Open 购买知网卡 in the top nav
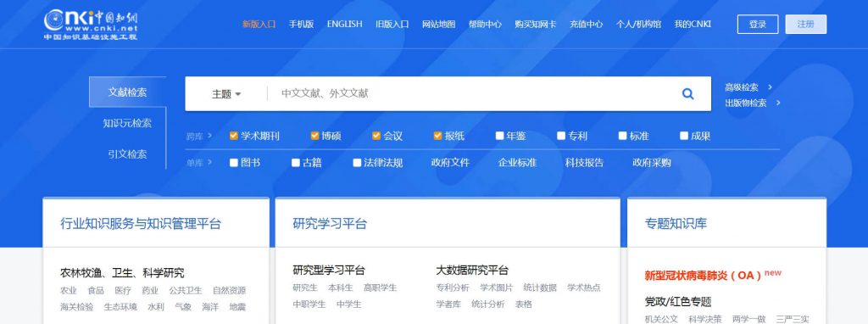The width and height of the screenshot is (868, 324). click(x=536, y=25)
